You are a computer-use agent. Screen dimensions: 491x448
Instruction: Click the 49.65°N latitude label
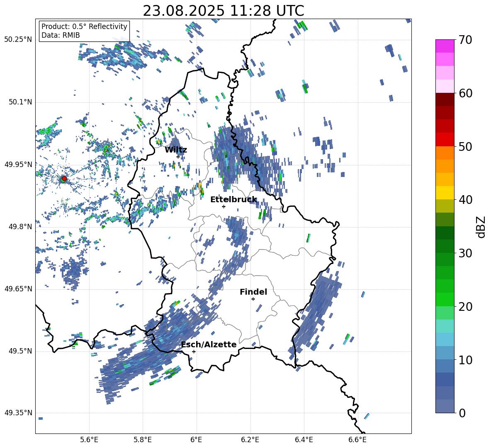coord(18,289)
